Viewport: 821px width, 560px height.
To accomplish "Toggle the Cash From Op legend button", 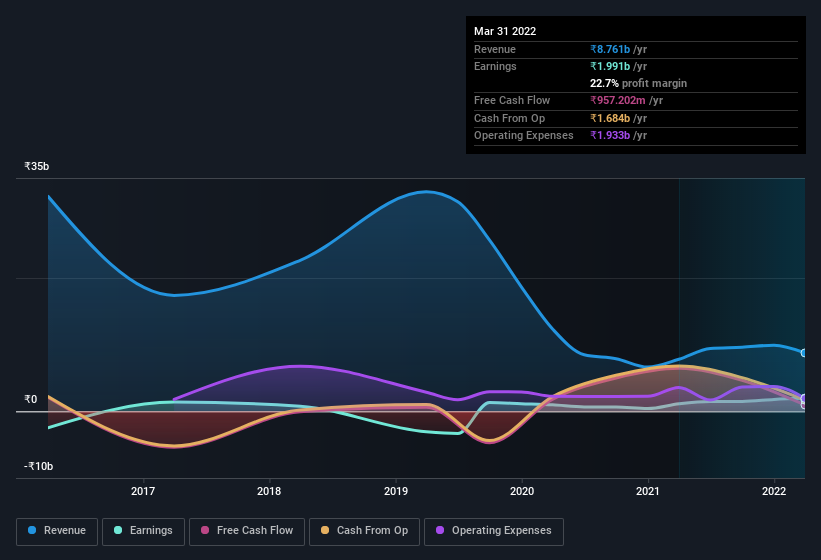I will pos(364,531).
